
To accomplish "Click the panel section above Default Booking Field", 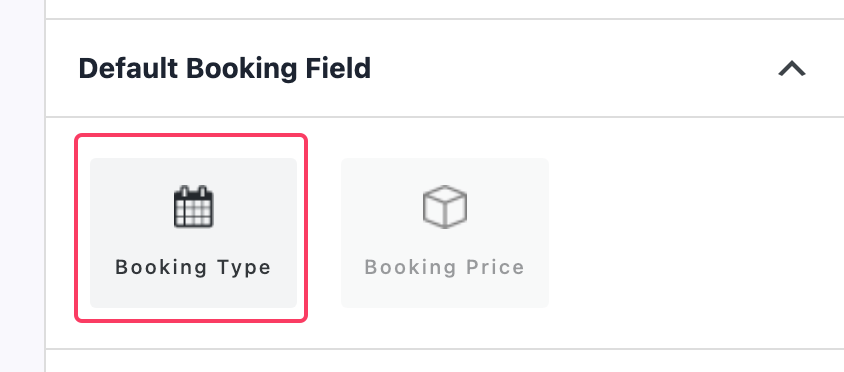I will 445,9.
